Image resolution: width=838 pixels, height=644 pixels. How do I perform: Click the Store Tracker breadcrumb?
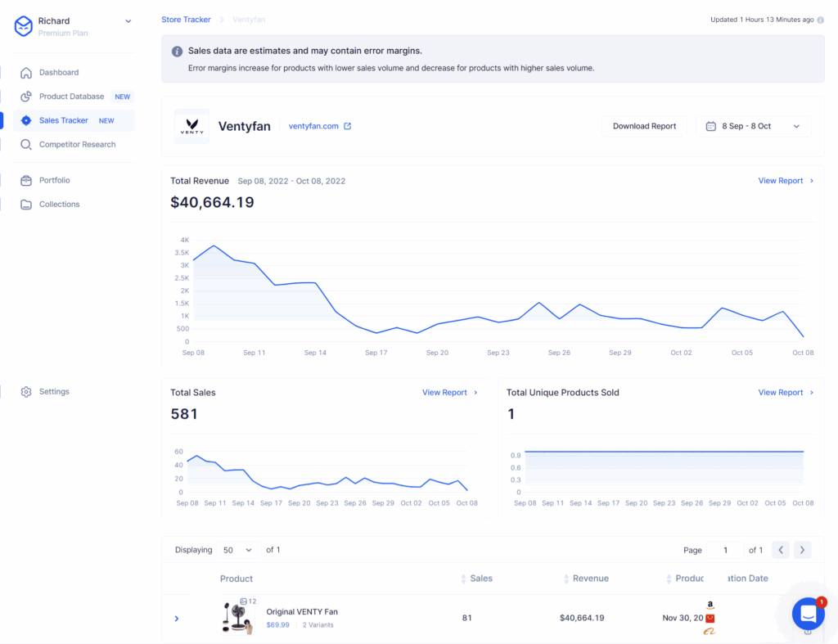pos(186,20)
